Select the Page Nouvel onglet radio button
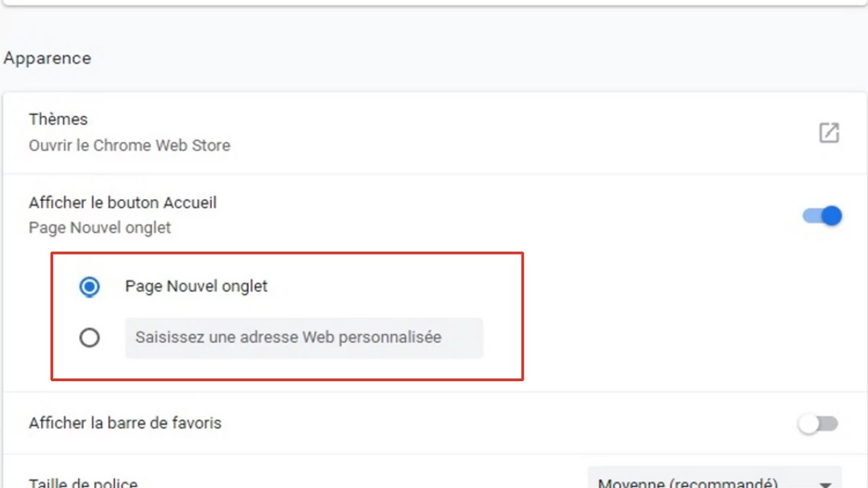The width and height of the screenshot is (868, 488). point(89,287)
